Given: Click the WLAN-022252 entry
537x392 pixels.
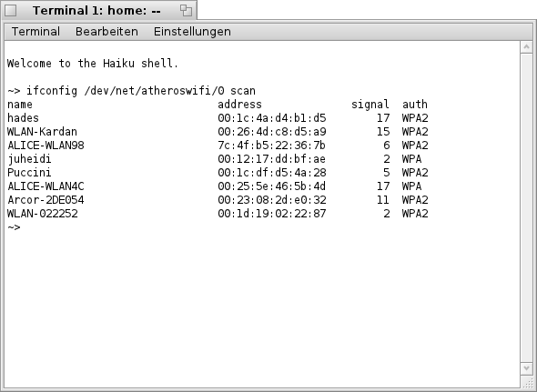Looking at the screenshot, I should click(x=43, y=214).
